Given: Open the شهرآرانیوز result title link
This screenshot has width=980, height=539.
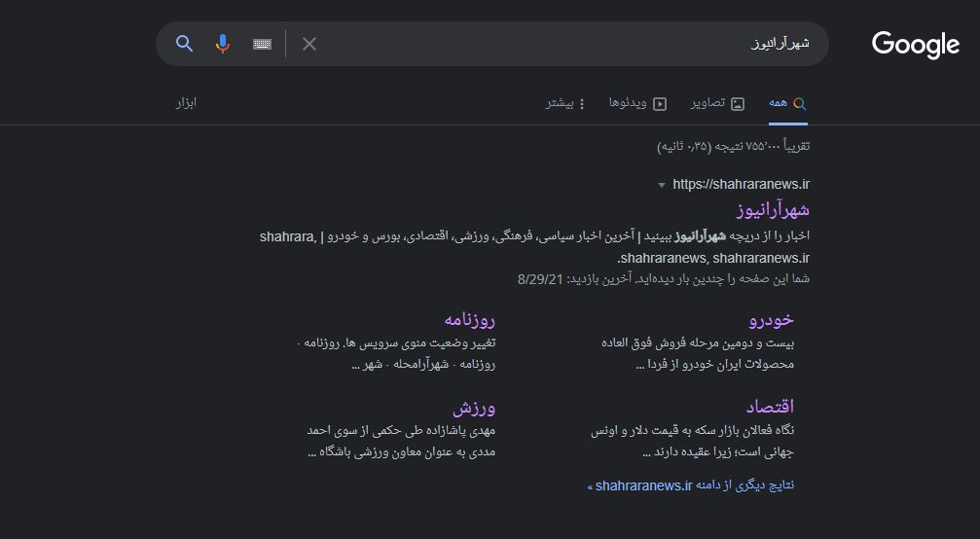Looking at the screenshot, I should click(x=773, y=210).
